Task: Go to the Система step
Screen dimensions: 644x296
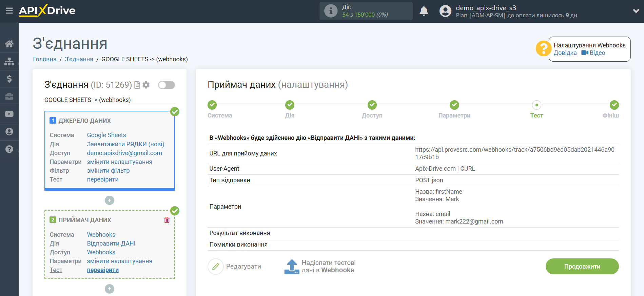Action: pos(212,105)
